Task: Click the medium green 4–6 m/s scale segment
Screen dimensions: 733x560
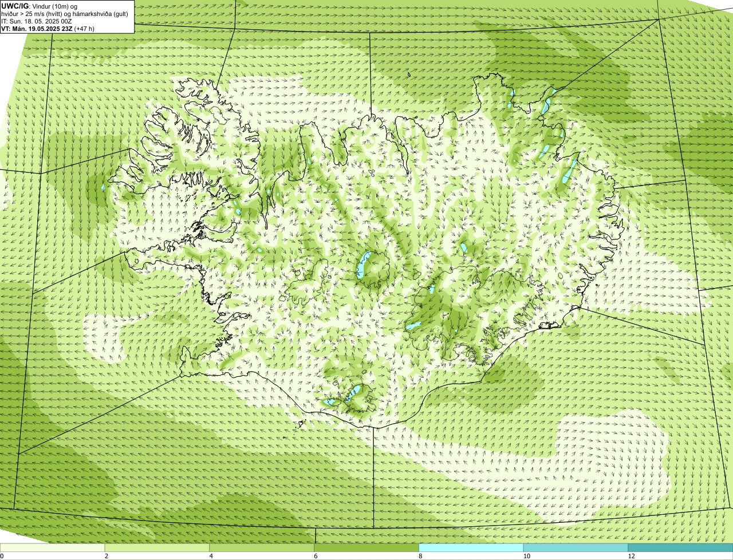Action: coord(262,548)
